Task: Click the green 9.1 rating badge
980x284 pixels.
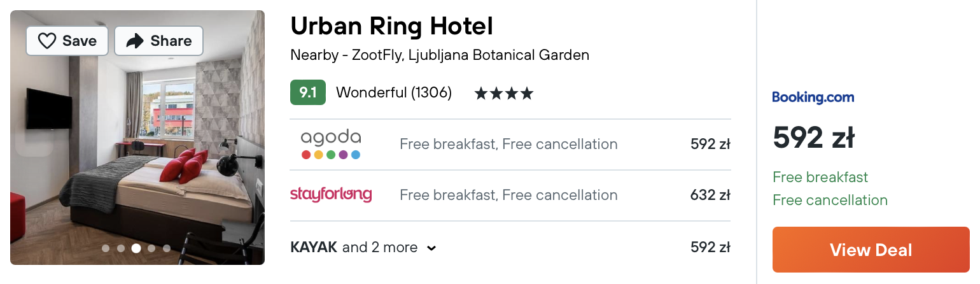Action: (308, 93)
